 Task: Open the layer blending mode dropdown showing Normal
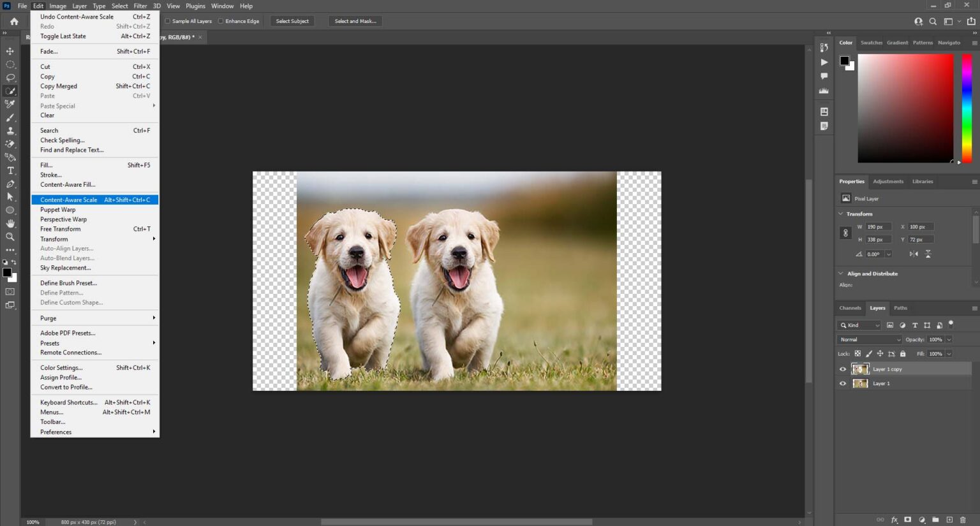pos(868,339)
